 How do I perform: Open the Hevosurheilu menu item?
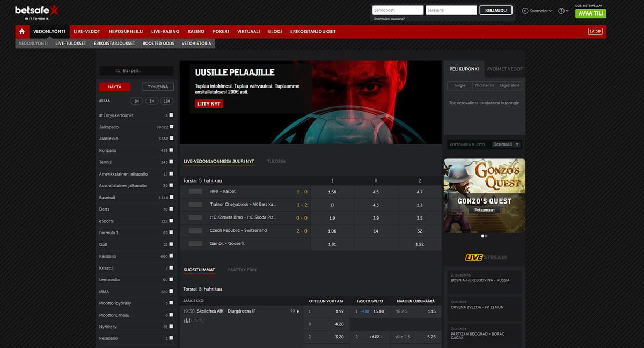click(x=126, y=31)
